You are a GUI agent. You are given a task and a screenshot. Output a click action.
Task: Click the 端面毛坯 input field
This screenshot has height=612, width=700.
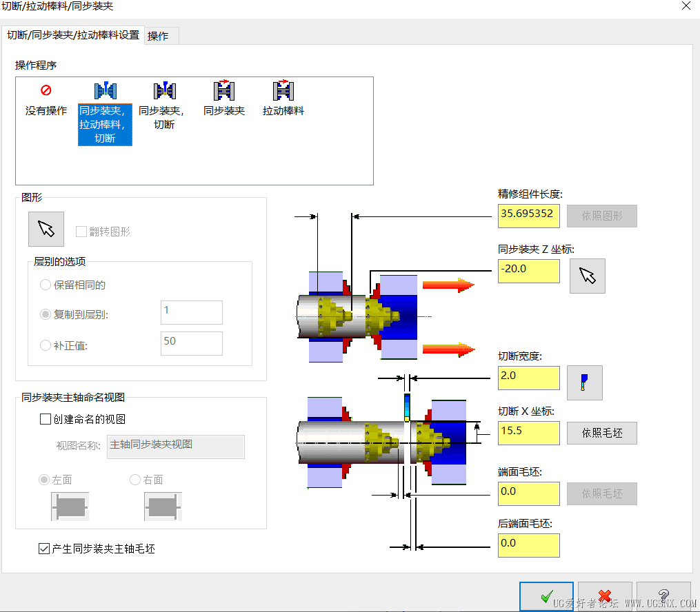pyautogui.click(x=528, y=493)
